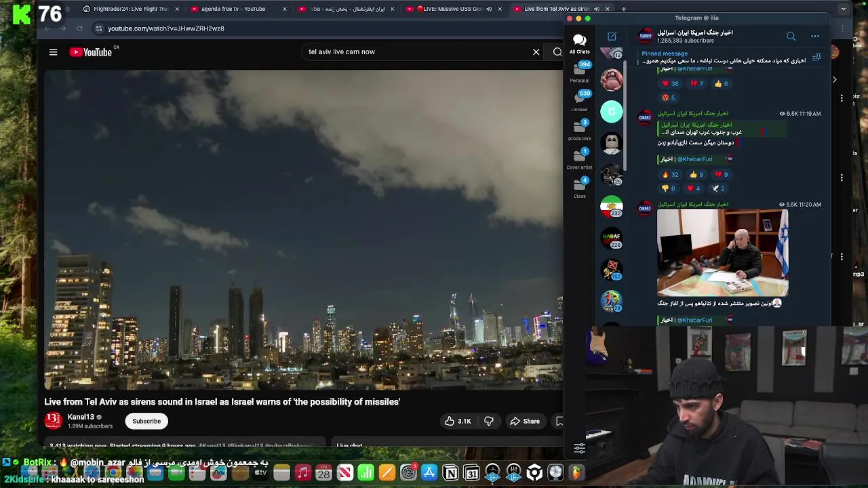
Task: Run the YouTube search with magnifier button
Action: coord(557,52)
